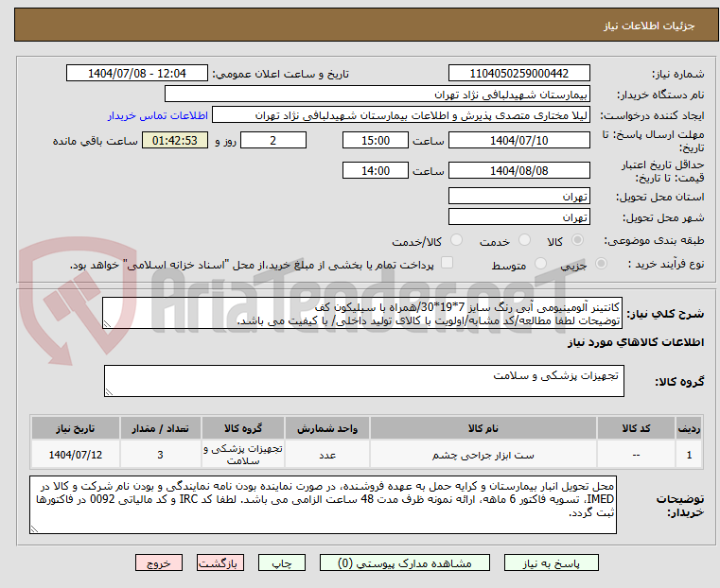
Task: Click the تعداد / مقدار column header
Action: [x=160, y=428]
